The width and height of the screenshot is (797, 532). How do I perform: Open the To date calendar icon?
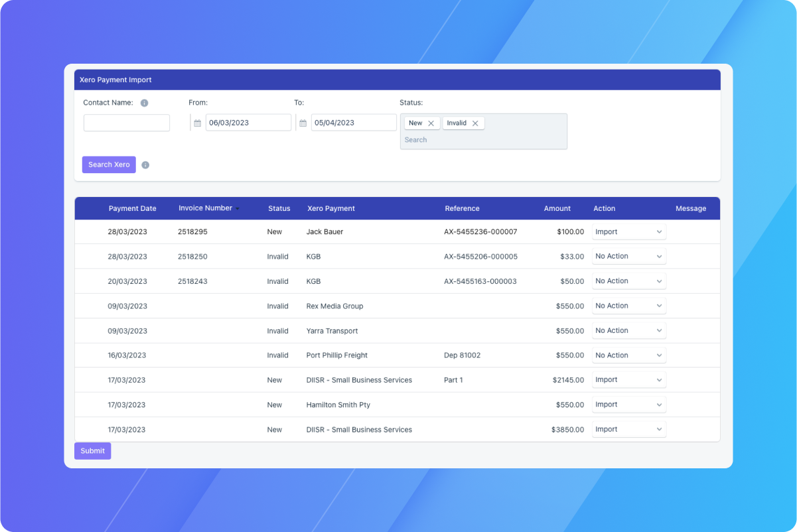(x=303, y=123)
